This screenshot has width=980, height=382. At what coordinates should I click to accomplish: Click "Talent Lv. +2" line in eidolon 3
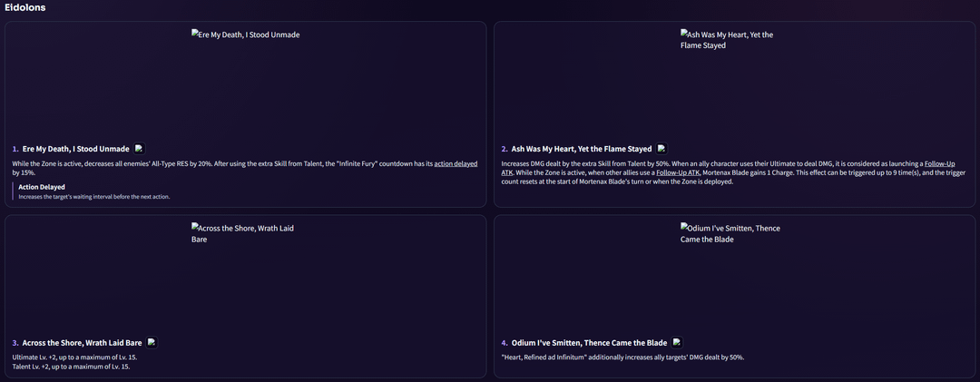tap(71, 367)
